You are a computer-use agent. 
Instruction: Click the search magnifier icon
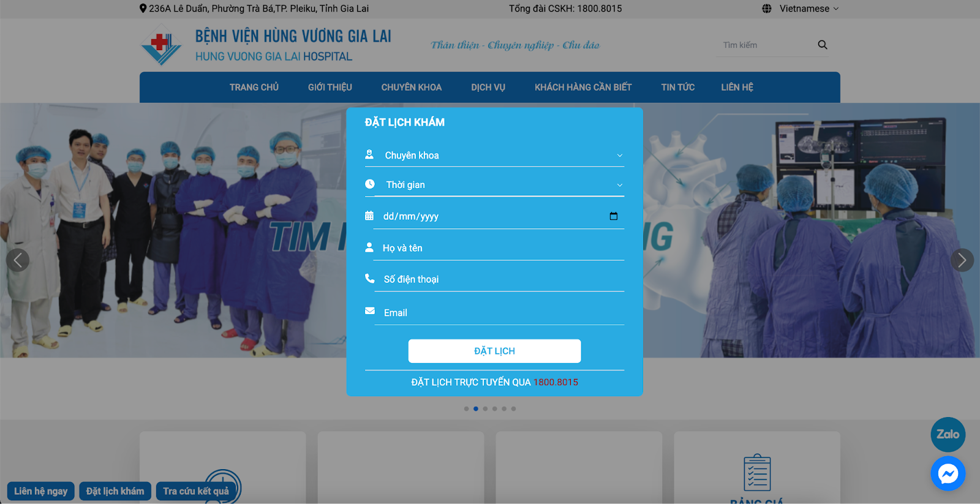[x=822, y=45]
